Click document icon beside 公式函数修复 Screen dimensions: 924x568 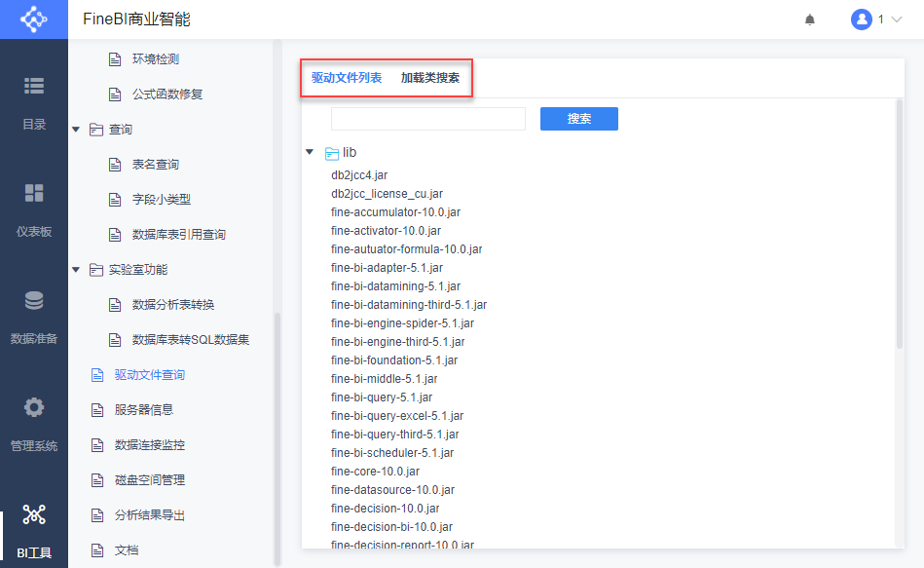click(x=115, y=95)
